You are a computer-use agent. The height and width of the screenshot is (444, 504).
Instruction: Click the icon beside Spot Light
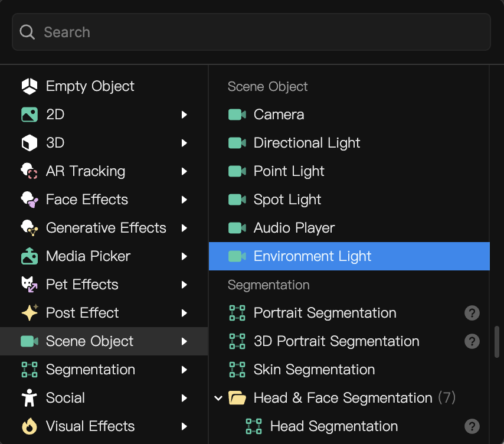(237, 200)
